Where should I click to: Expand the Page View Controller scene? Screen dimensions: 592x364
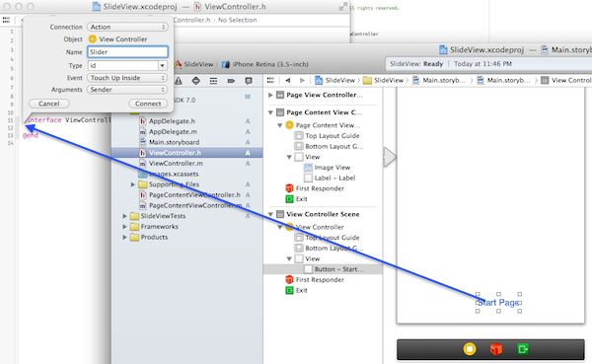click(270, 95)
